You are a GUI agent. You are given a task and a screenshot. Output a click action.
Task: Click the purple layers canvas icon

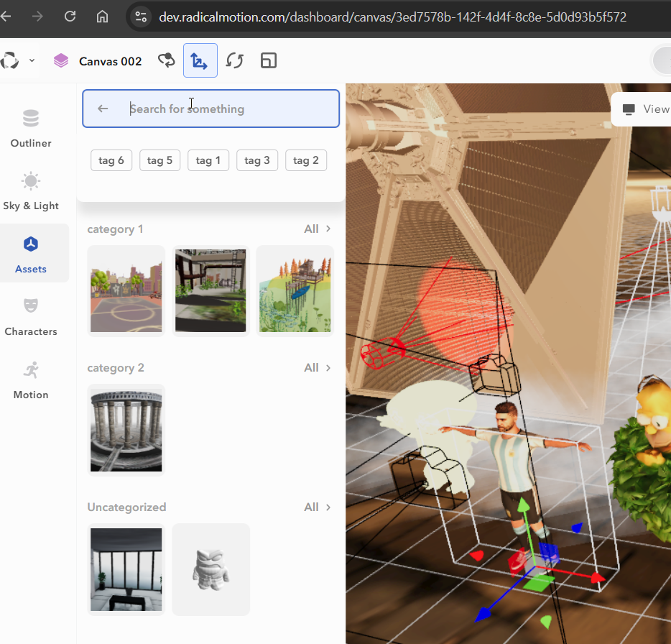(x=61, y=61)
